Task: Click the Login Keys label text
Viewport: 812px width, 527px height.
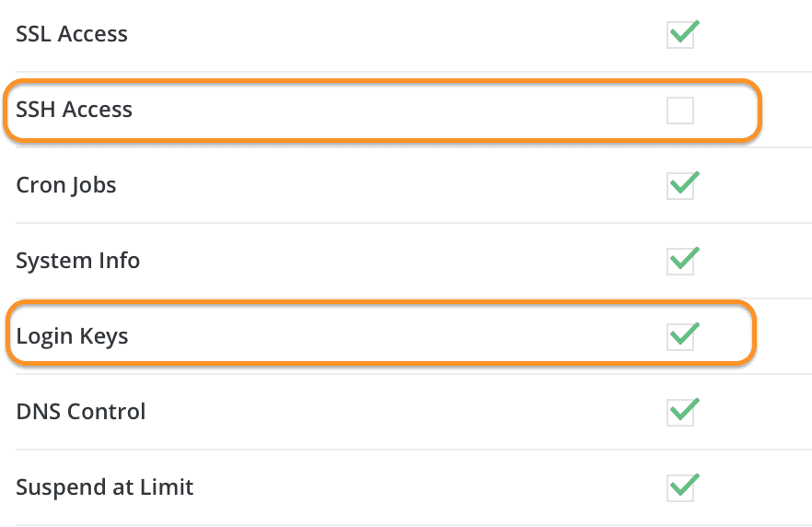Action: (73, 336)
